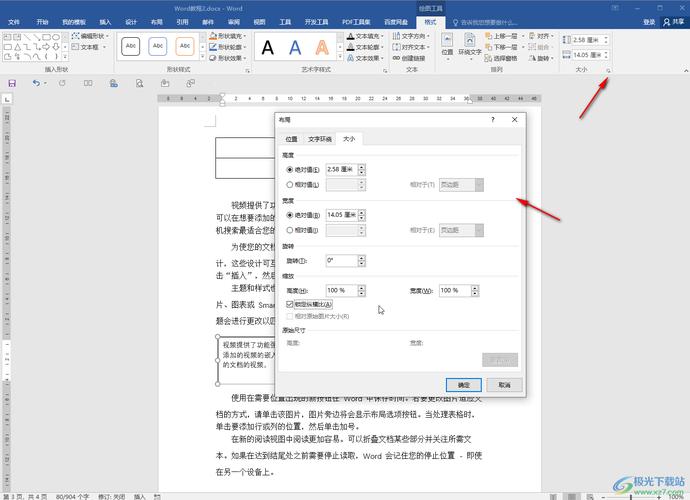This screenshot has height=500, width=690.
Task: Click the 文字方向 text direction button
Action: tap(409, 36)
